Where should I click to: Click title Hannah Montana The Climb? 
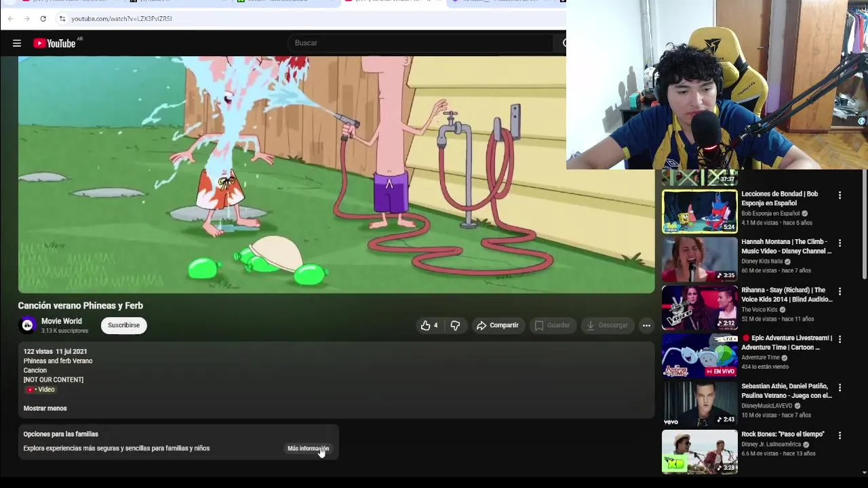pos(787,246)
